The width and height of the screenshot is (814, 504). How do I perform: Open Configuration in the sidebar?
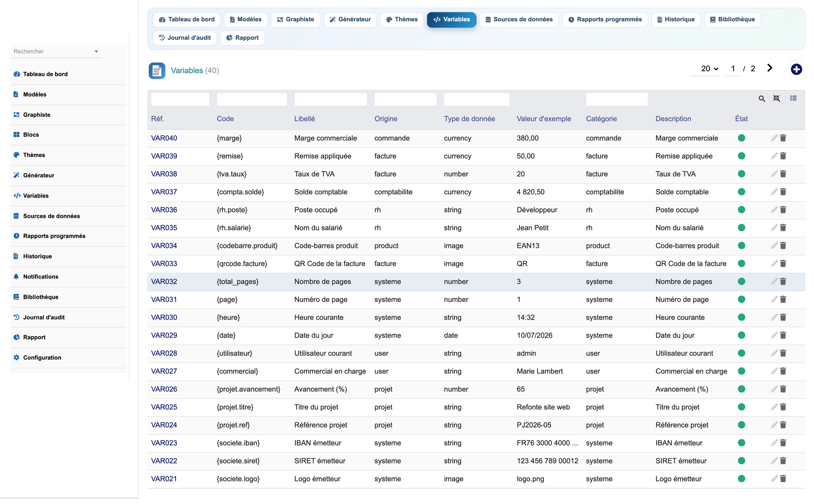68,358
